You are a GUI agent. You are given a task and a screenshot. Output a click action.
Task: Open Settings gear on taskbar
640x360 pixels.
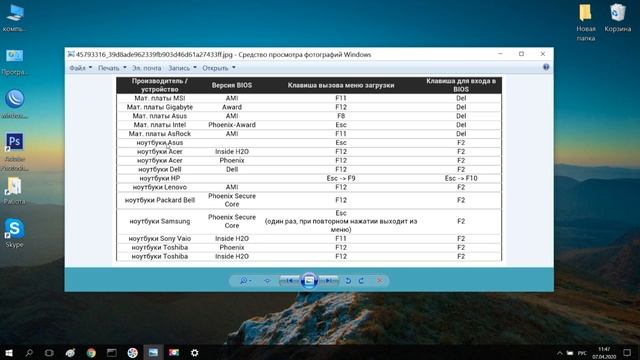(x=195, y=353)
